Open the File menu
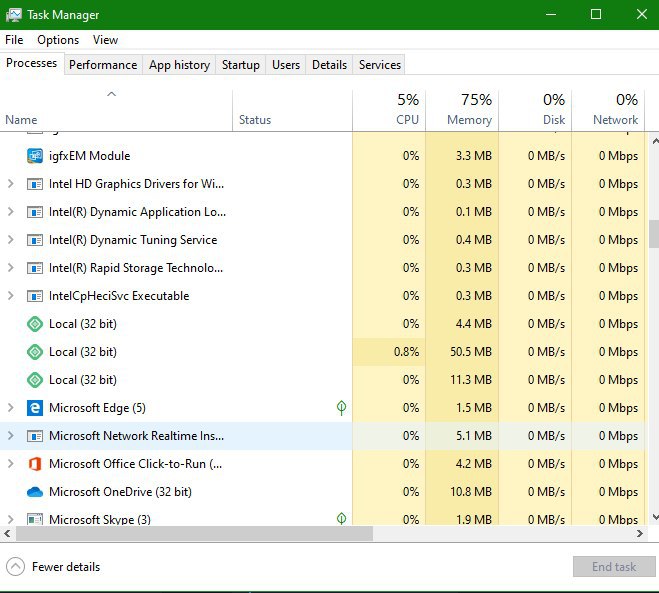 14,40
